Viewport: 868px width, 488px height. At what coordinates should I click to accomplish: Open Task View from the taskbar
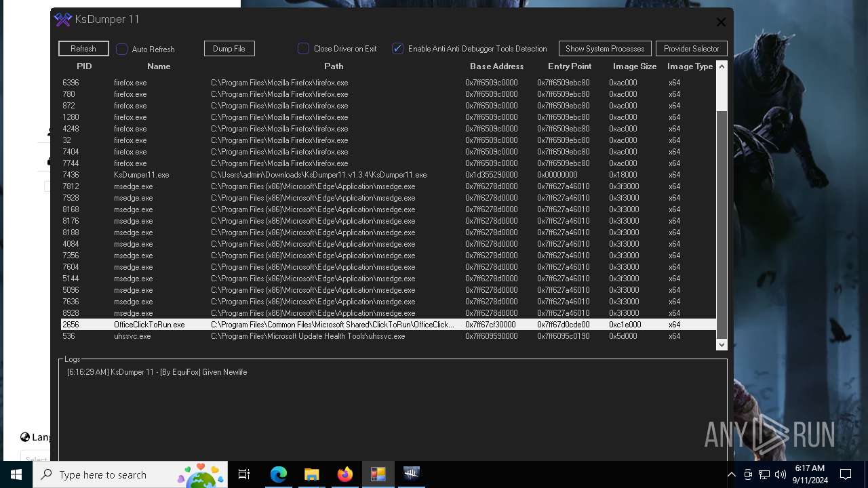tap(245, 474)
